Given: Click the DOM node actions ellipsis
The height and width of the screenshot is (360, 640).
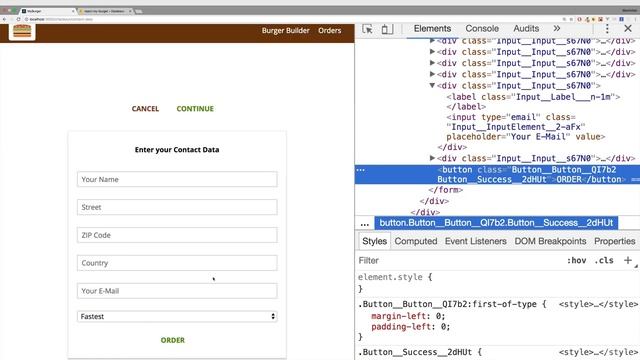Looking at the screenshot, I should pos(361,169).
